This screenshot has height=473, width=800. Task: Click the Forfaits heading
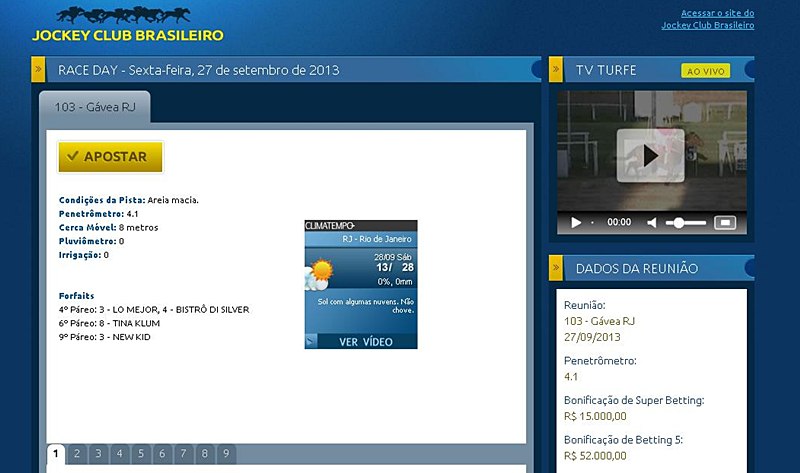pos(77,296)
